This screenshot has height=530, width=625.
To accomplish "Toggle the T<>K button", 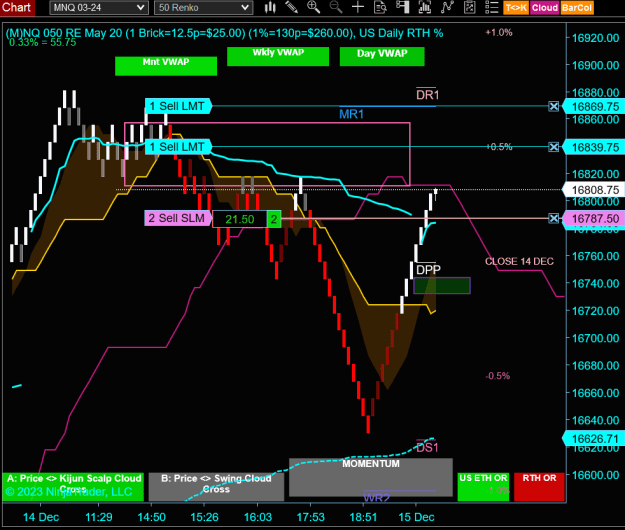I will [x=516, y=8].
